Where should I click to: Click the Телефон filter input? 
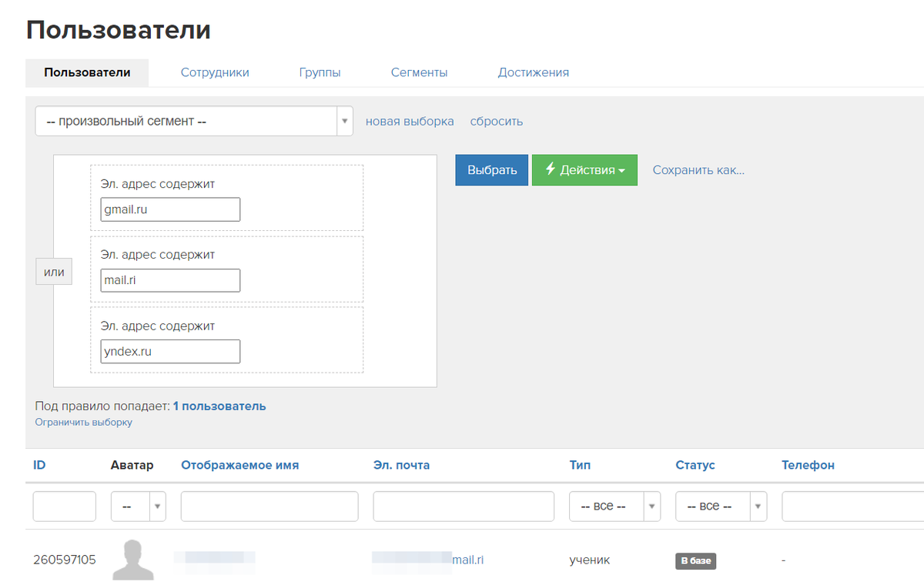852,506
